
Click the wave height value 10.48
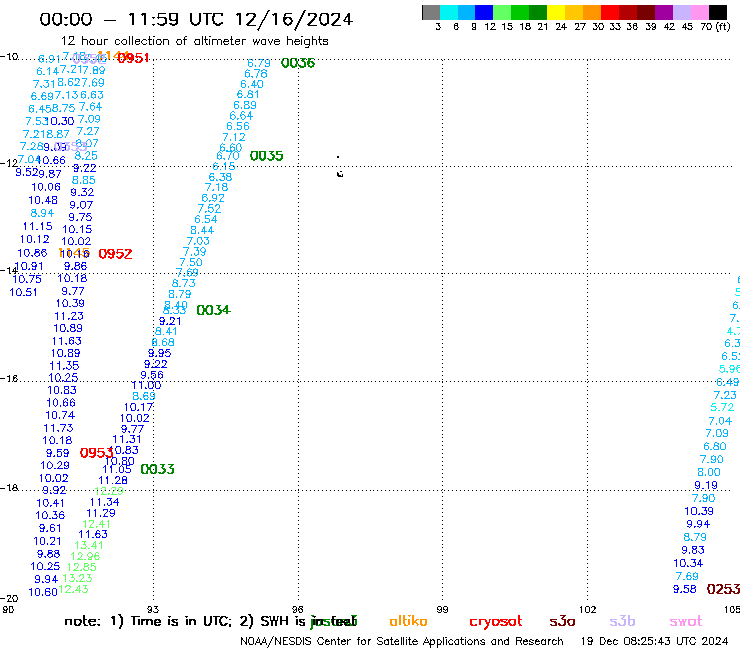tap(43, 201)
